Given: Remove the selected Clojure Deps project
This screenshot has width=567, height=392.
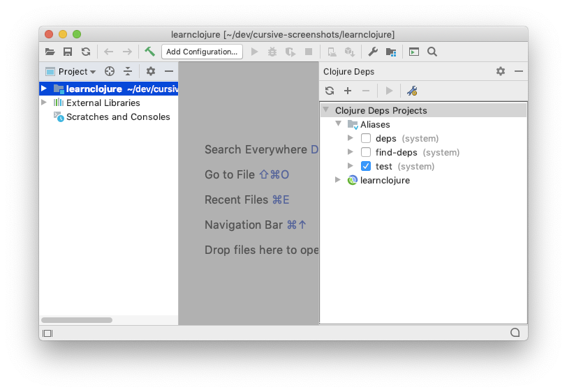Looking at the screenshot, I should pos(366,91).
